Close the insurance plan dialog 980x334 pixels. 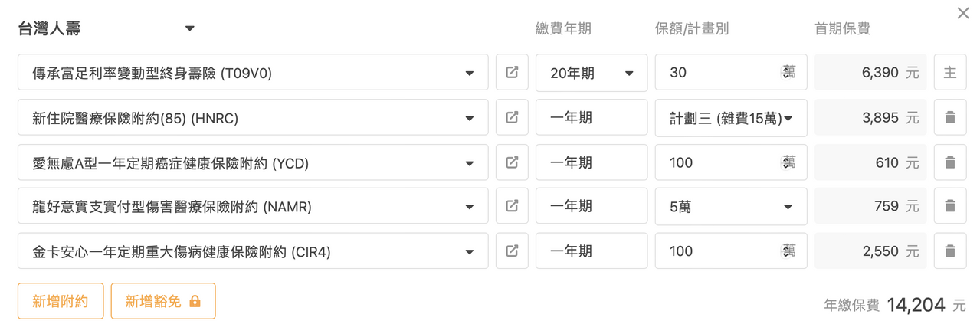(x=963, y=13)
